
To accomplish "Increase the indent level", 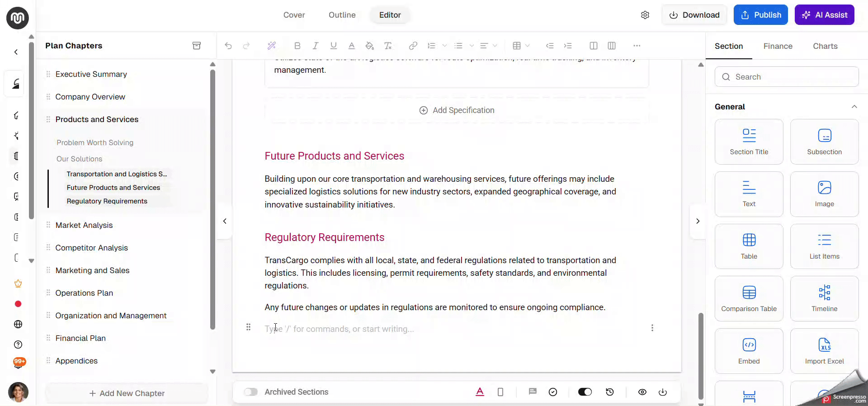I will pos(568,46).
